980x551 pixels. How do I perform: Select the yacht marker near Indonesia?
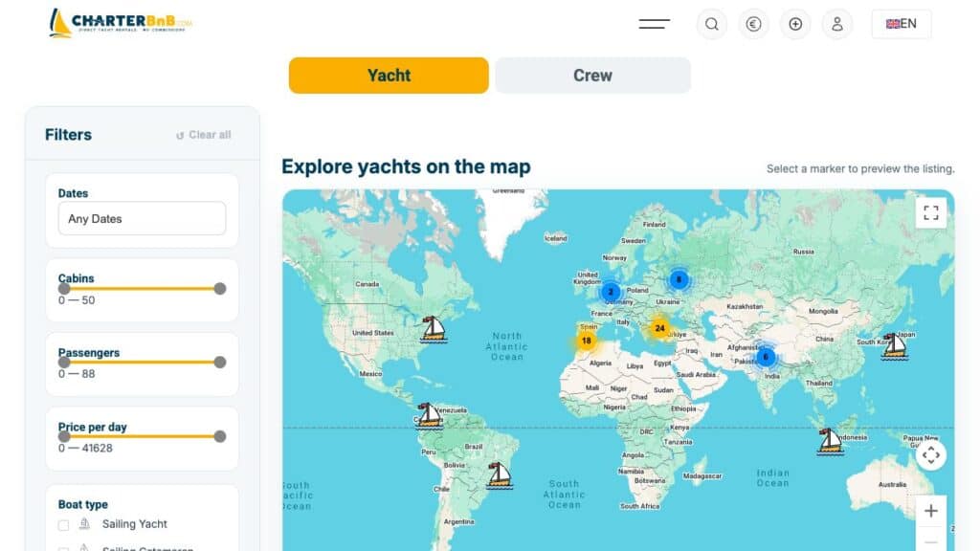[x=830, y=442]
